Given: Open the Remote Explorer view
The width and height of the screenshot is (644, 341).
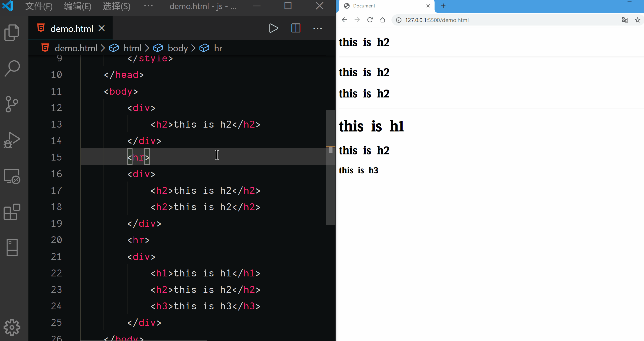Looking at the screenshot, I should click(x=12, y=176).
